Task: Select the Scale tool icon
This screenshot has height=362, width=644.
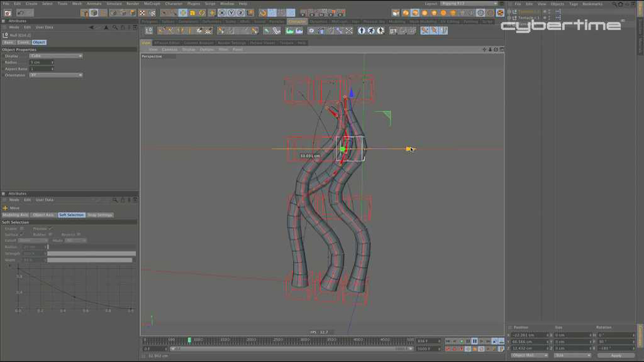Action: click(x=192, y=13)
